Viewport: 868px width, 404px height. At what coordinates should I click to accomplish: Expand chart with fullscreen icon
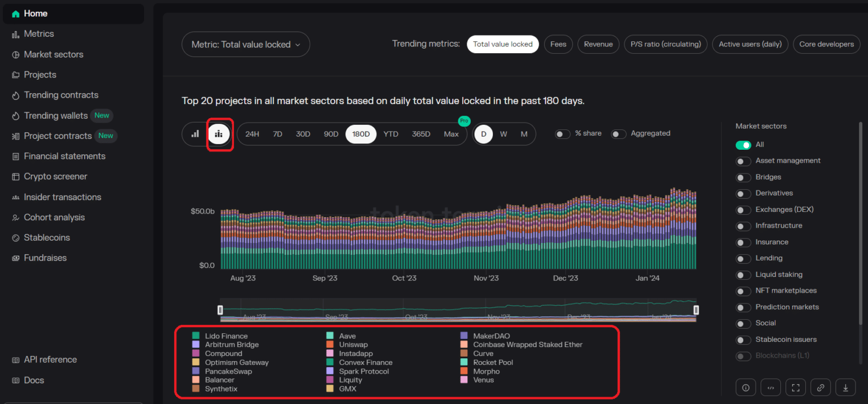[795, 388]
